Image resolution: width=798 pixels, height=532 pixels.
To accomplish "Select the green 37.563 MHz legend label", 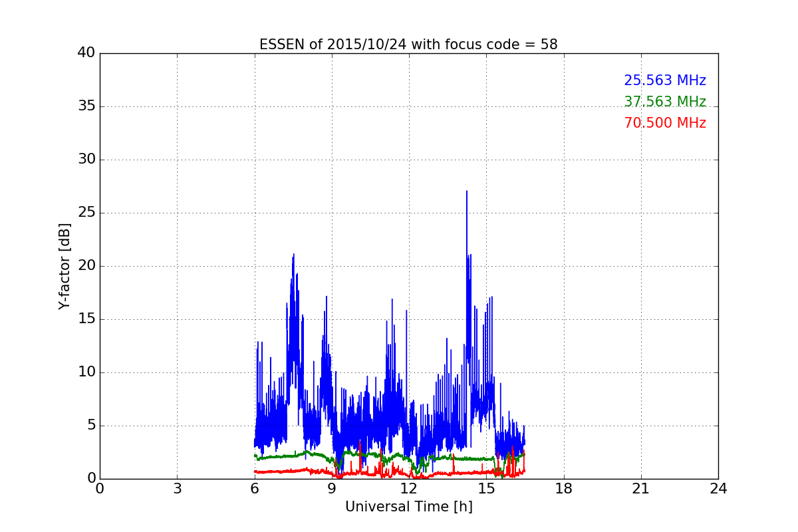I will click(665, 102).
